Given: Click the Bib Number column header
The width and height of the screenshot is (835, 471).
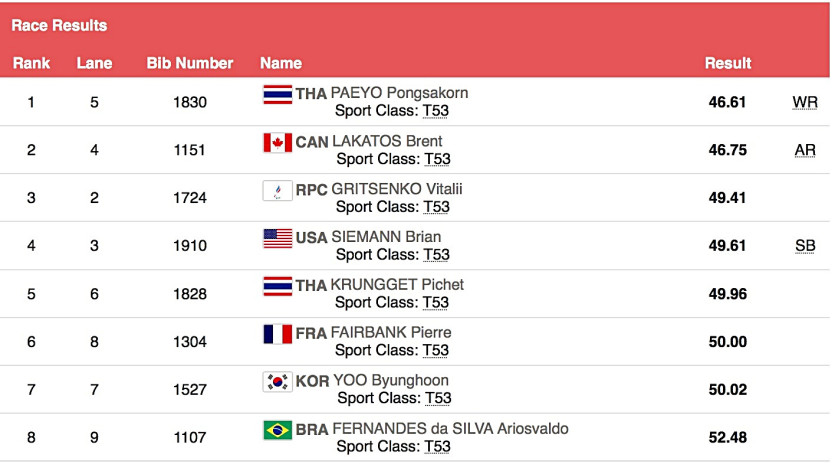Looking at the screenshot, I should pos(189,63).
